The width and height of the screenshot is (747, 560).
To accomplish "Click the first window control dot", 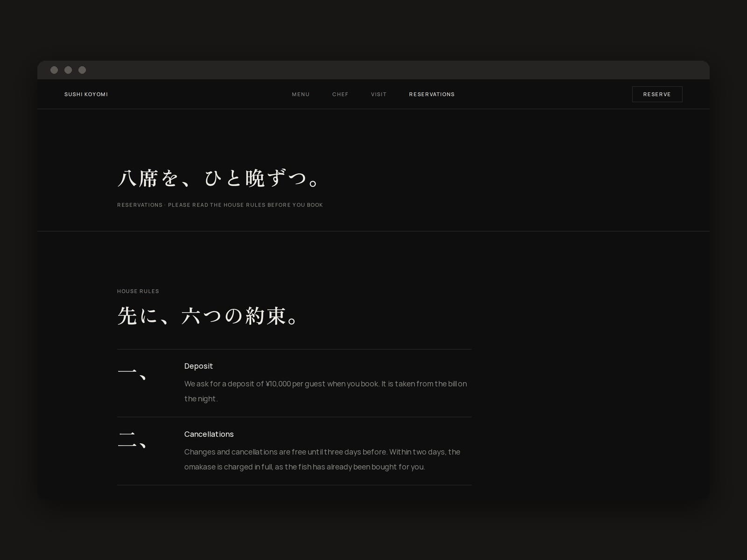I will 54,70.
